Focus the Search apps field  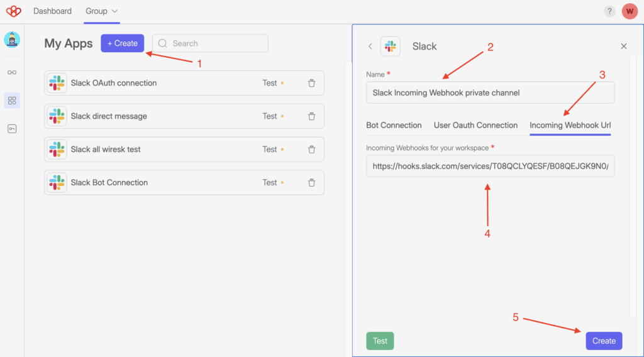(210, 43)
